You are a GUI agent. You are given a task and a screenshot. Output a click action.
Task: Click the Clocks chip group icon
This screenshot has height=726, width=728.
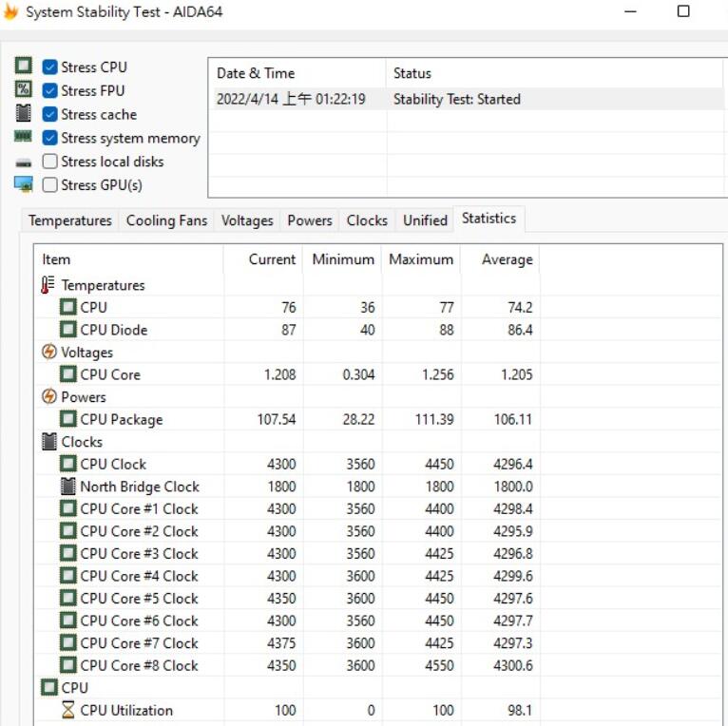click(49, 442)
